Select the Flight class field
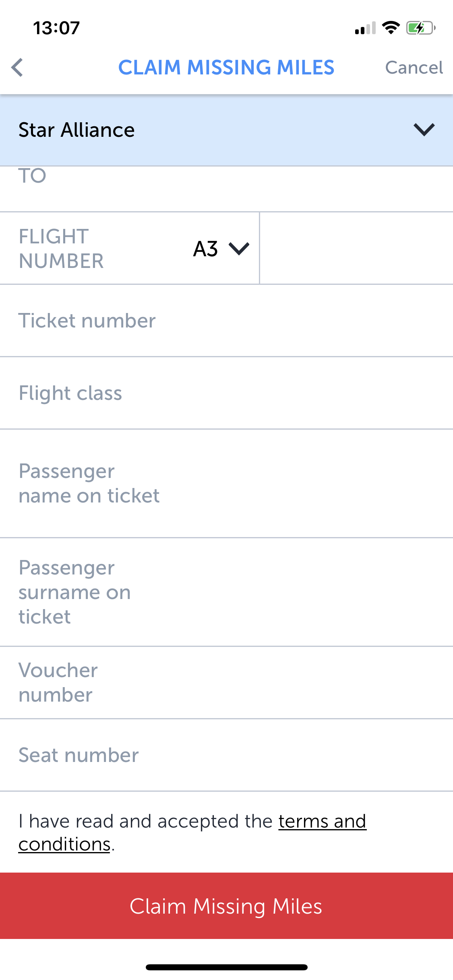Image resolution: width=453 pixels, height=980 pixels. (x=226, y=393)
